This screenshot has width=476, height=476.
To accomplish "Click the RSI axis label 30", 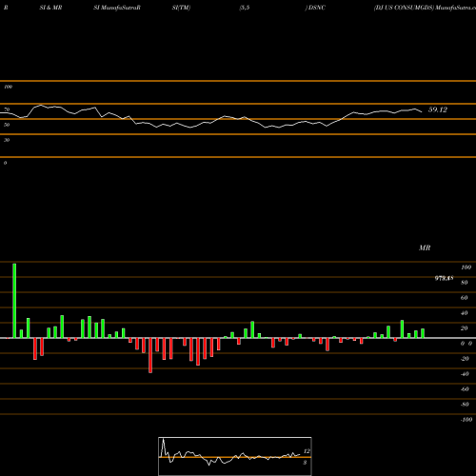I will pyautogui.click(x=7, y=140).
